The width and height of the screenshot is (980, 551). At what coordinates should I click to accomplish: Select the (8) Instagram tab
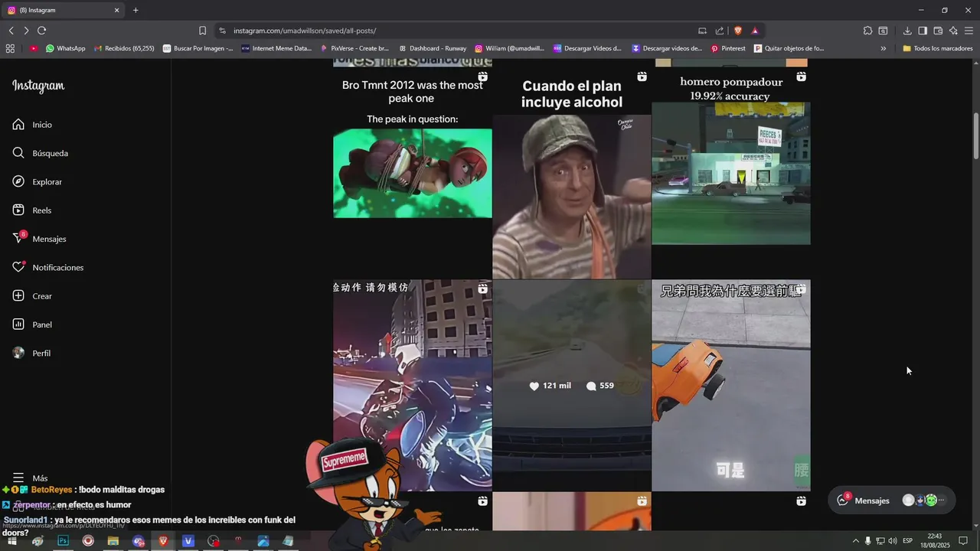click(x=61, y=10)
